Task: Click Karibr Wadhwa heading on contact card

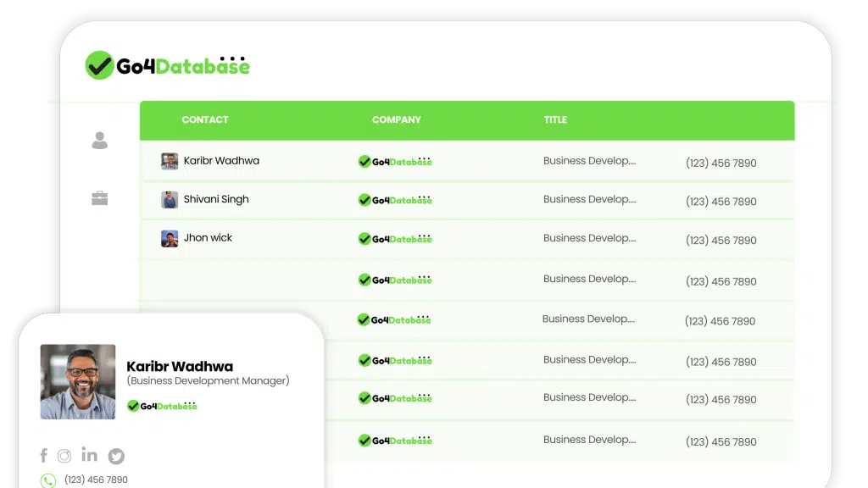Action: 180,366
